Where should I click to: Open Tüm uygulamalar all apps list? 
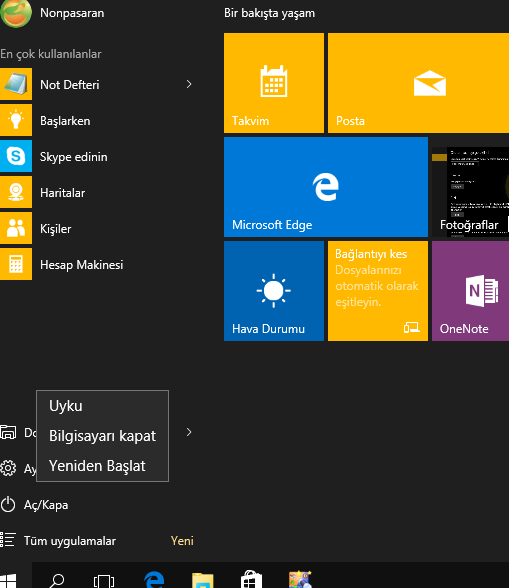coord(58,541)
